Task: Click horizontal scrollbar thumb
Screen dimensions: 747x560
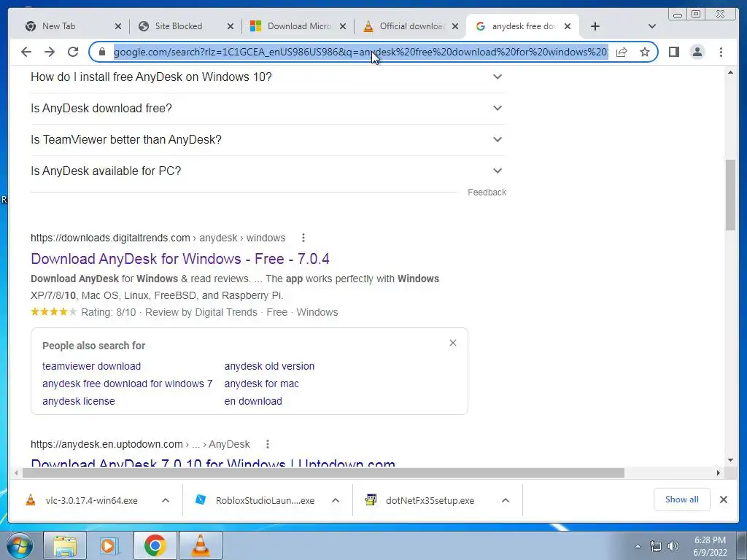Action: pyautogui.click(x=323, y=472)
